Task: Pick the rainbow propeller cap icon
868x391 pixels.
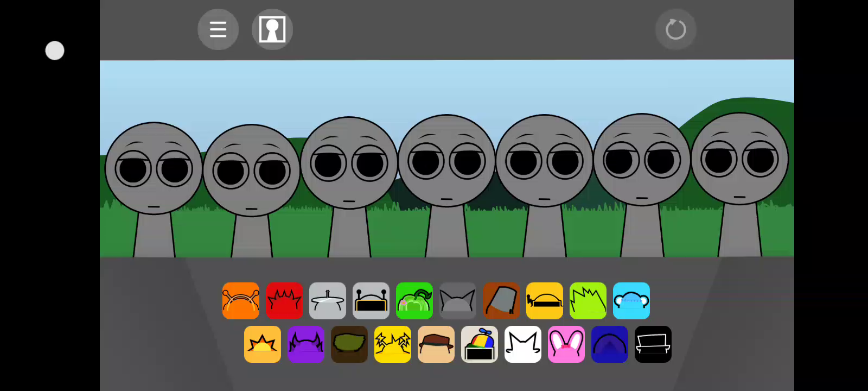Action: tap(480, 344)
